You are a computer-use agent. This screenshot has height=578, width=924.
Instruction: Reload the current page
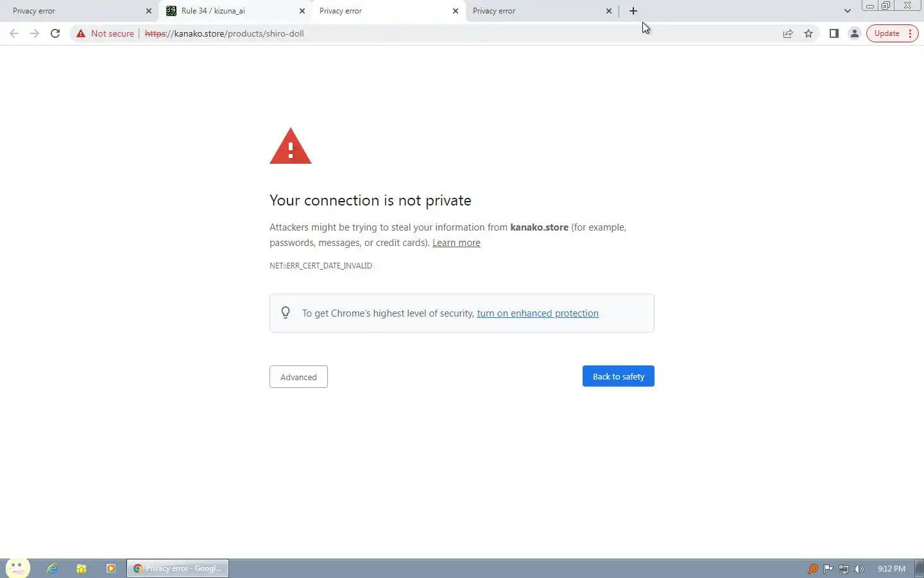(x=55, y=33)
